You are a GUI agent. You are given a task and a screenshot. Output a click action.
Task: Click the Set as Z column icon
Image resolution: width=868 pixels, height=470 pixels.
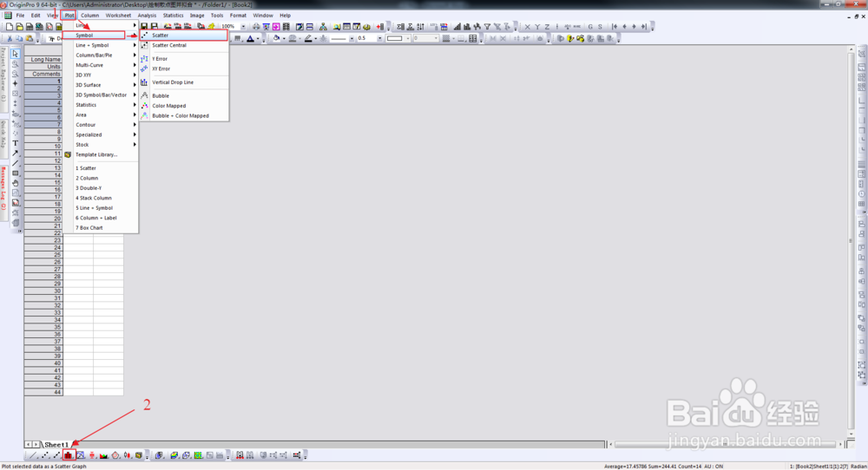coord(547,27)
